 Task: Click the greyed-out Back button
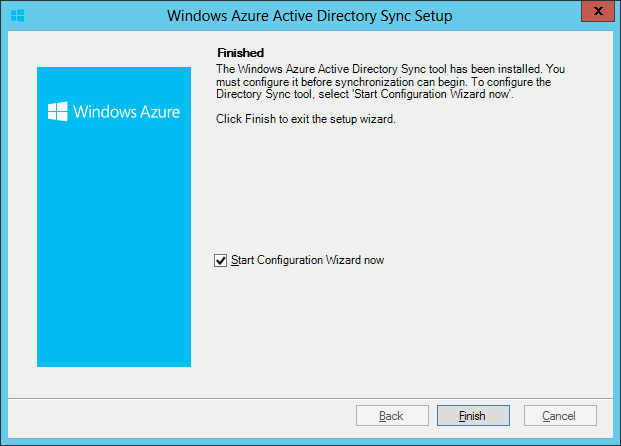coord(391,415)
